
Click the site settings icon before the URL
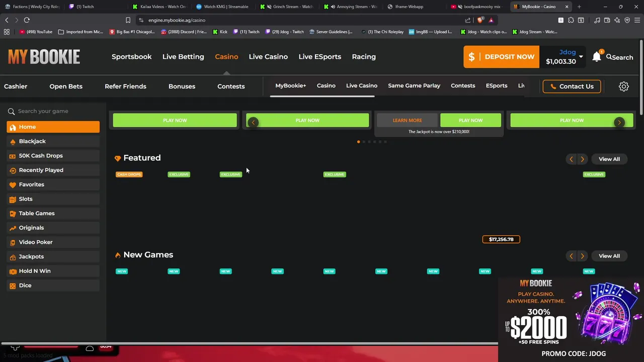click(141, 20)
